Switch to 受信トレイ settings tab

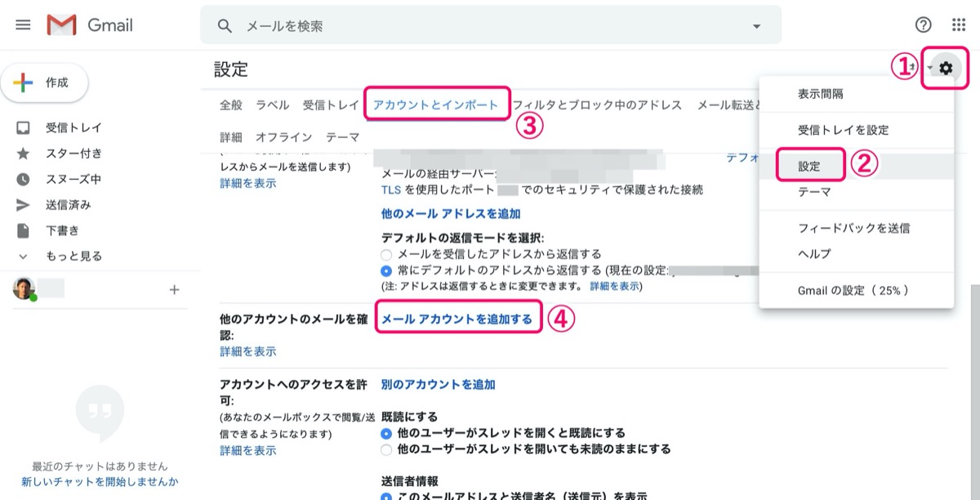point(331,105)
